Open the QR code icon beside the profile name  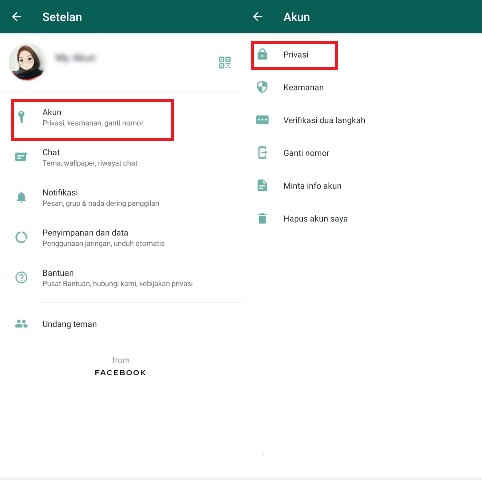pos(225,62)
